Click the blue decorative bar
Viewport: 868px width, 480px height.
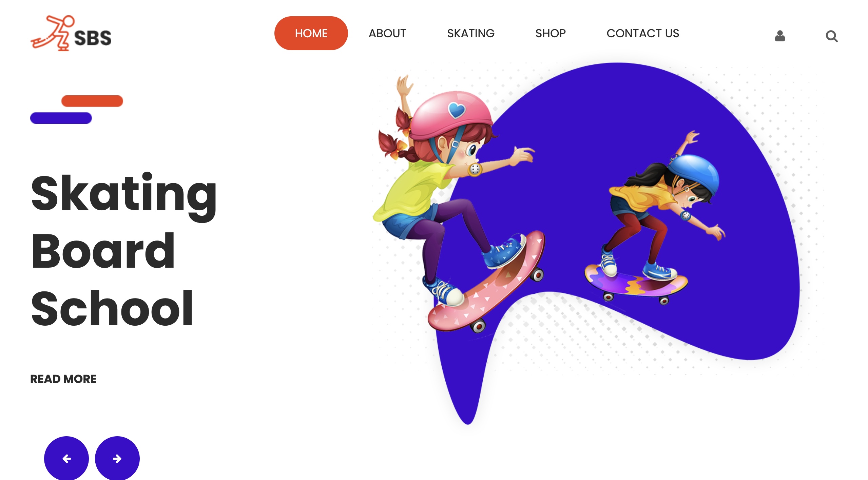tap(61, 118)
